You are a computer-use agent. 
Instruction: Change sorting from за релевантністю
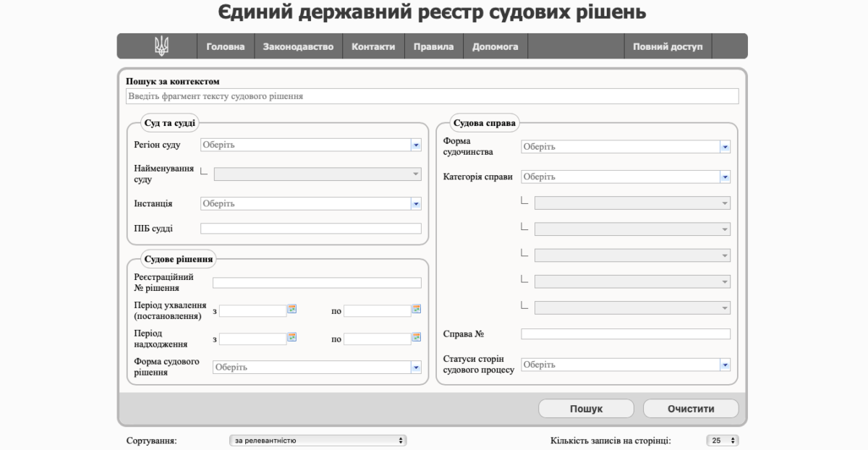pos(318,440)
